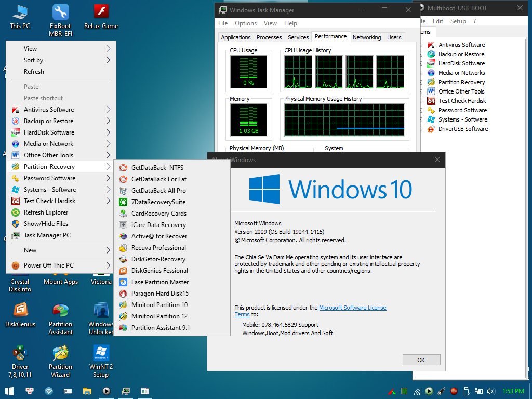
Task: Open Edit menu in Multiboot_USB_BOOT window
Action: pyautogui.click(x=437, y=21)
